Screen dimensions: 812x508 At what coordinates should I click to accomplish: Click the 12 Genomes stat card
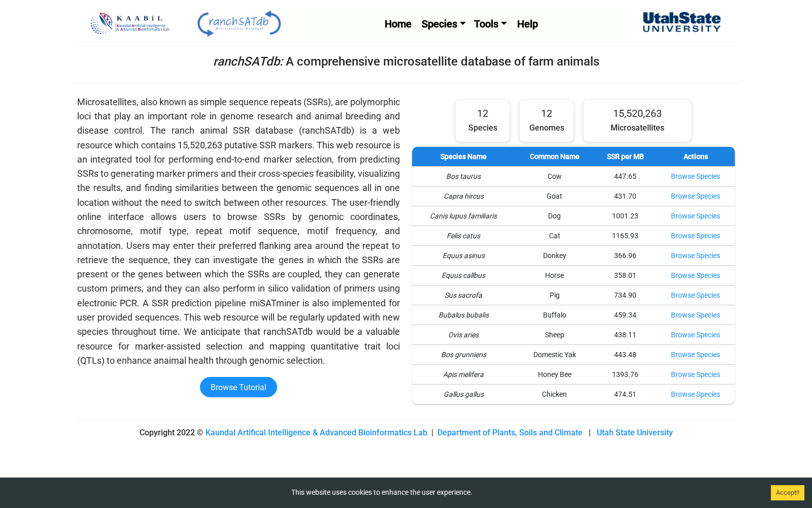coord(547,121)
